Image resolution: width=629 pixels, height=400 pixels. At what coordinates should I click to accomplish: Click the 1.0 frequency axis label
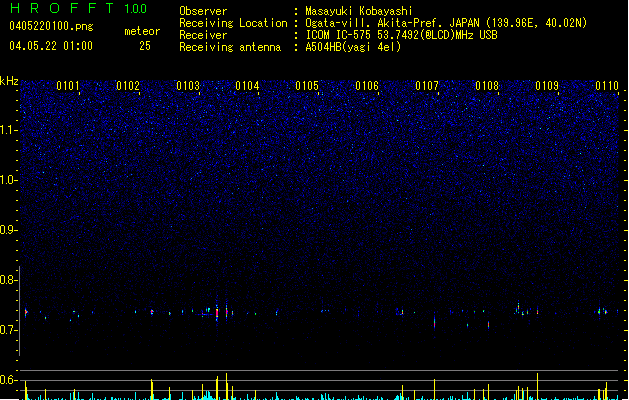(x=8, y=179)
